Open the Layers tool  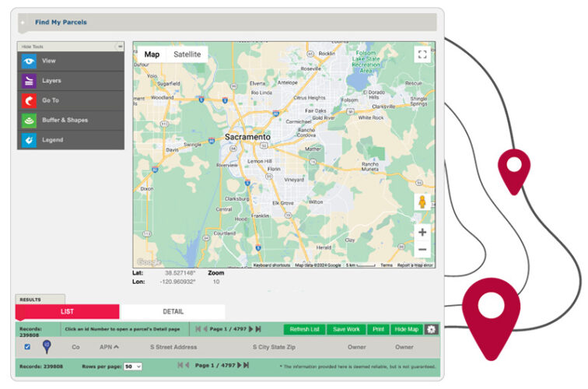tap(70, 81)
